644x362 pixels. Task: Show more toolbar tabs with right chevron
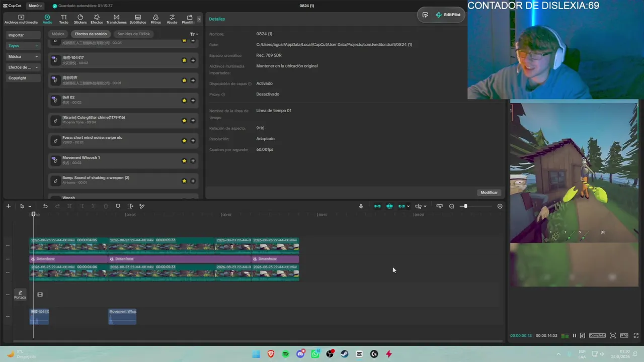point(199,19)
